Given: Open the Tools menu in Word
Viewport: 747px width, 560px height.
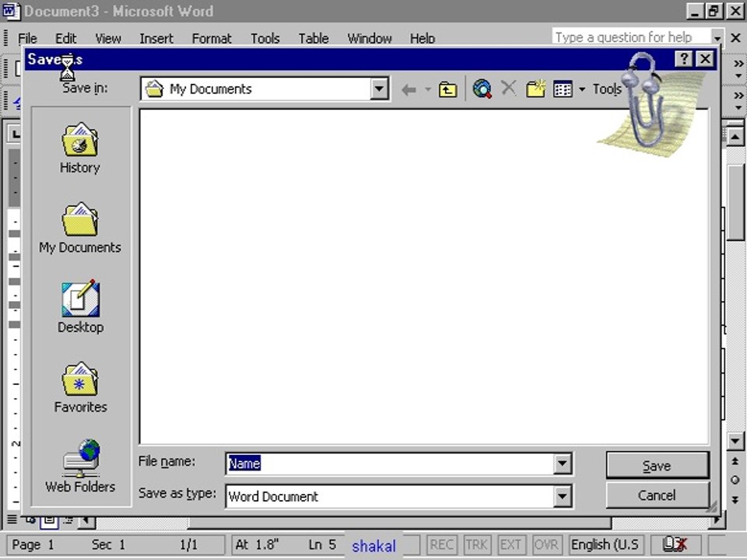Looking at the screenshot, I should pyautogui.click(x=265, y=39).
